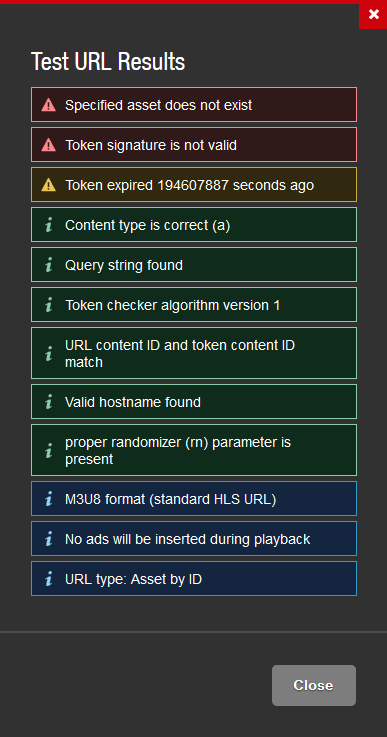Close the Test URL Results dialog

pyautogui.click(x=314, y=685)
